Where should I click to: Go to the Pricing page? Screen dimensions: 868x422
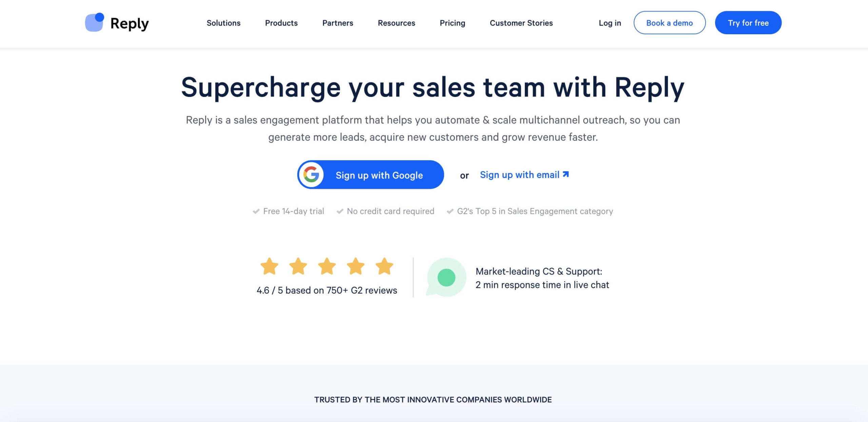[x=452, y=23]
